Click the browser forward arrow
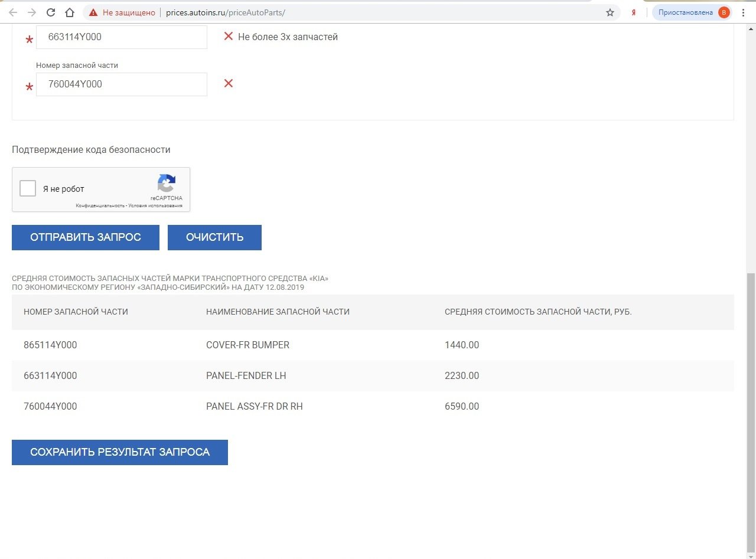756x559 pixels. 32,12
